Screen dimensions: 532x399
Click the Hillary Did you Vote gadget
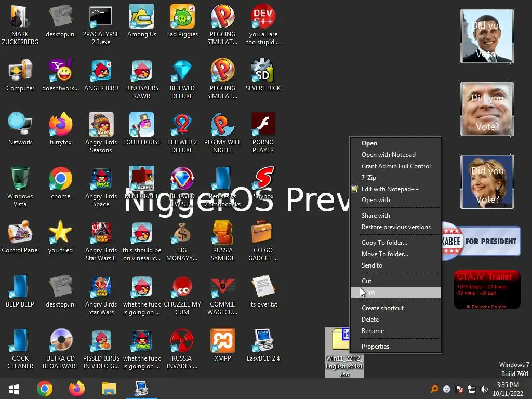click(487, 182)
